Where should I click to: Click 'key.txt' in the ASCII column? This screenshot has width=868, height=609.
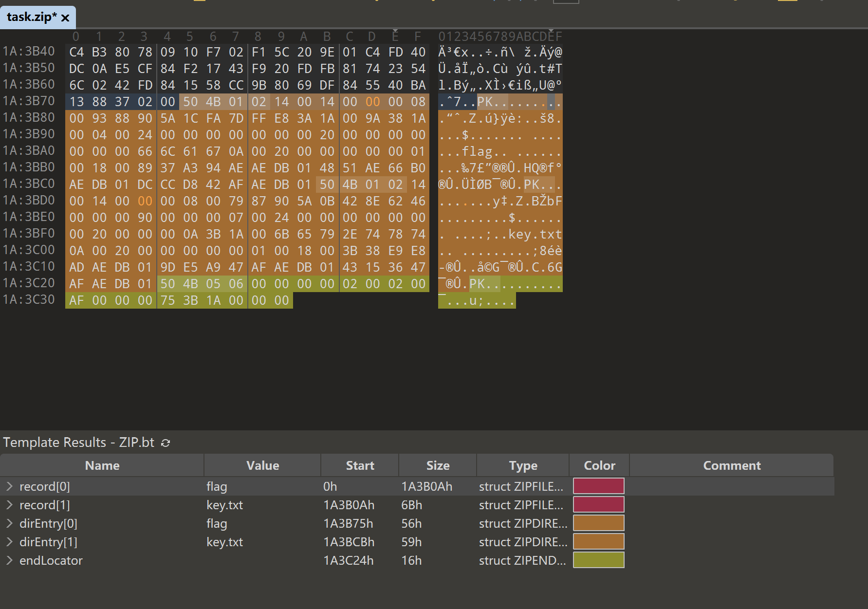(x=535, y=234)
